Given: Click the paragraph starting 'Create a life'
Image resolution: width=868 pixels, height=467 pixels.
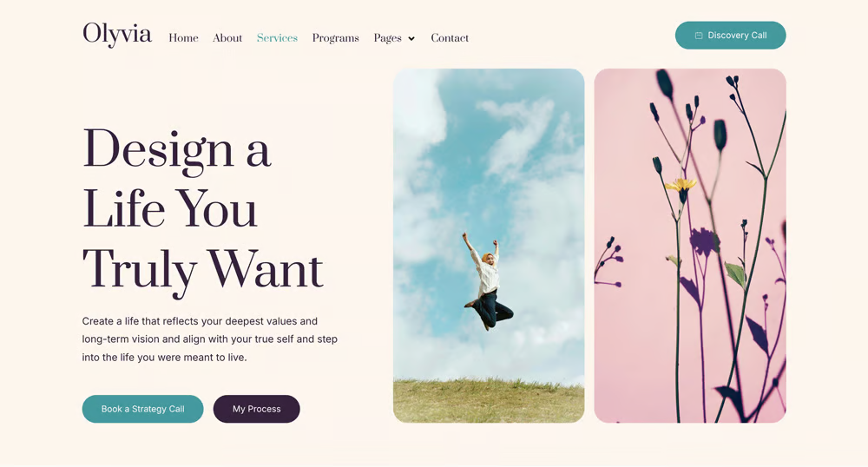Looking at the screenshot, I should (x=210, y=339).
